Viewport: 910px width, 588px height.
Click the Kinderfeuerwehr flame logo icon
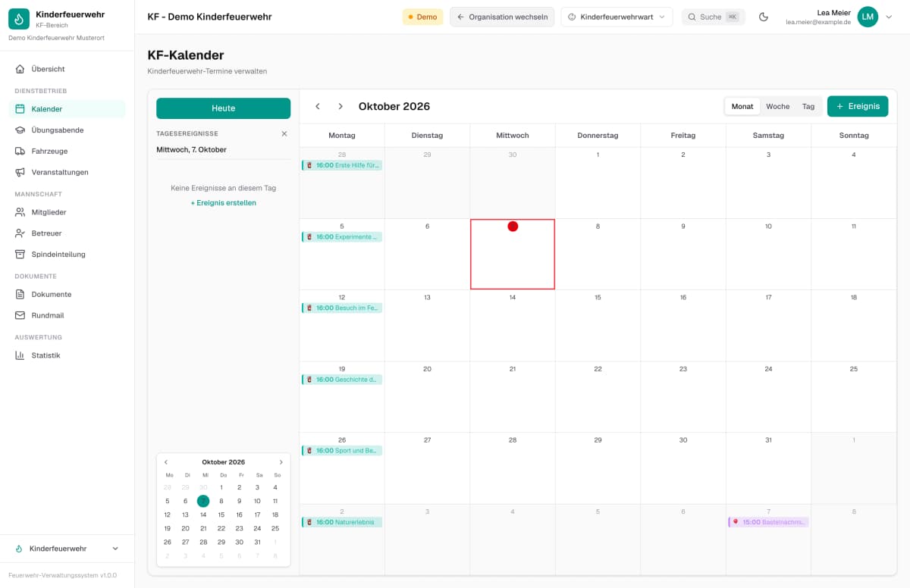click(x=19, y=19)
